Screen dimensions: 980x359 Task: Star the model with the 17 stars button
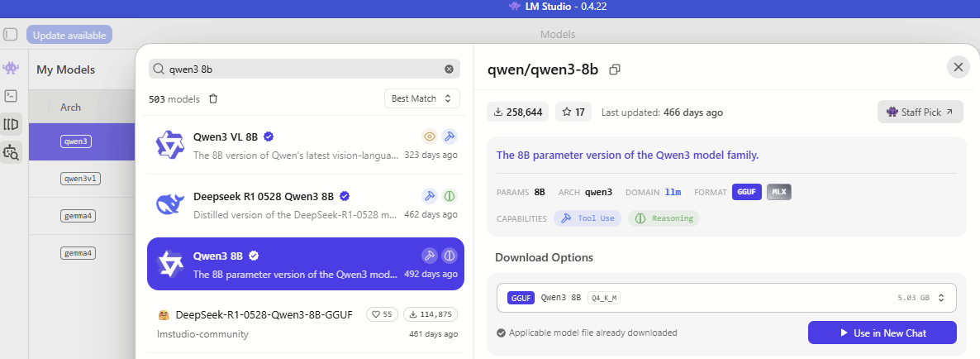click(573, 112)
